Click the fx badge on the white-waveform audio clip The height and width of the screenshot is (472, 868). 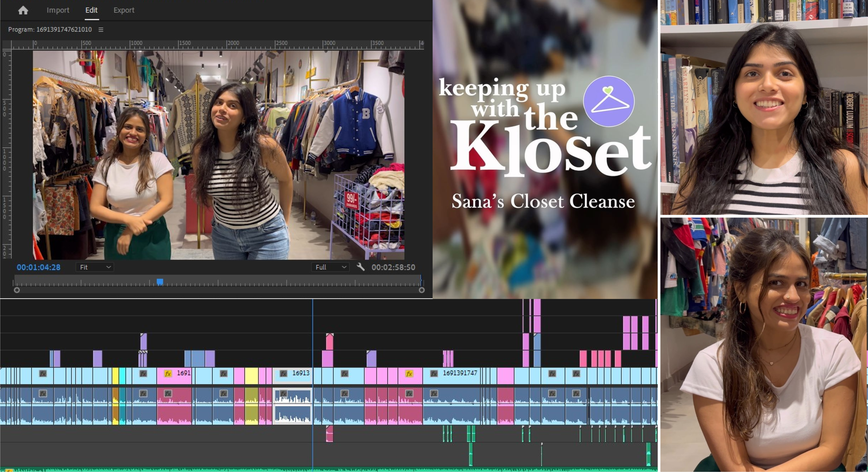tap(284, 393)
